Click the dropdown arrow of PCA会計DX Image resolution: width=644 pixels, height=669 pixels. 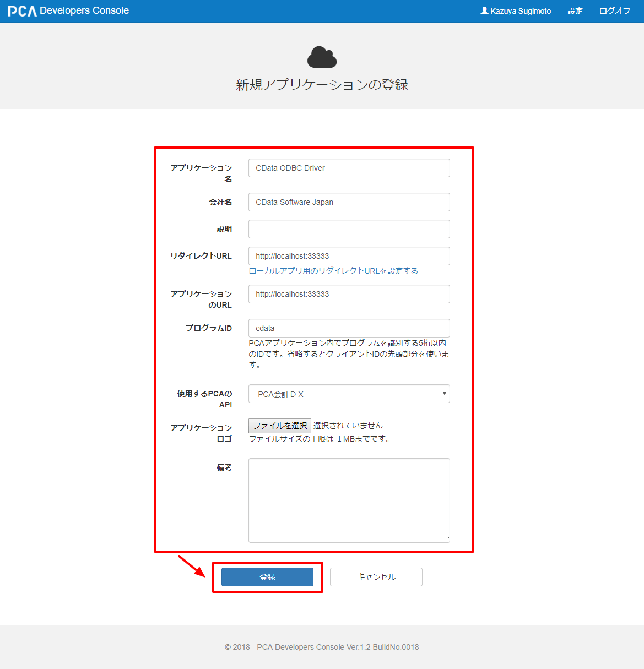[444, 394]
